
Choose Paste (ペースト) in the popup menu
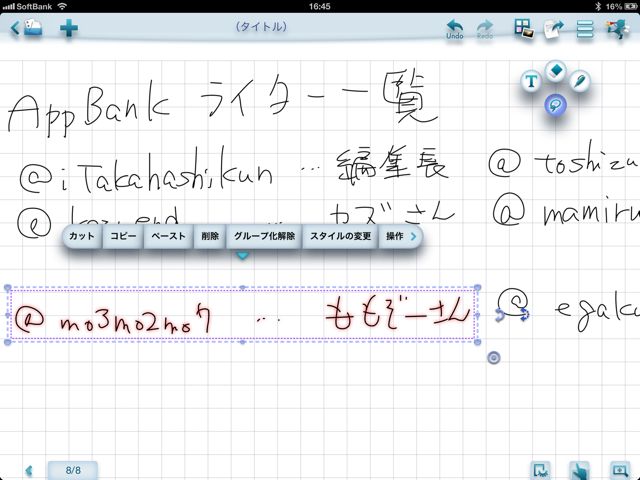pos(168,236)
